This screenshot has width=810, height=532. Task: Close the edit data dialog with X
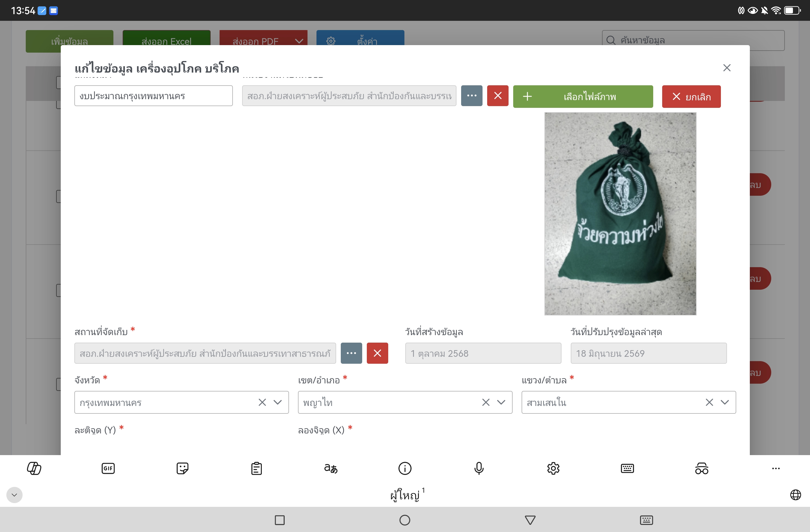click(x=727, y=68)
